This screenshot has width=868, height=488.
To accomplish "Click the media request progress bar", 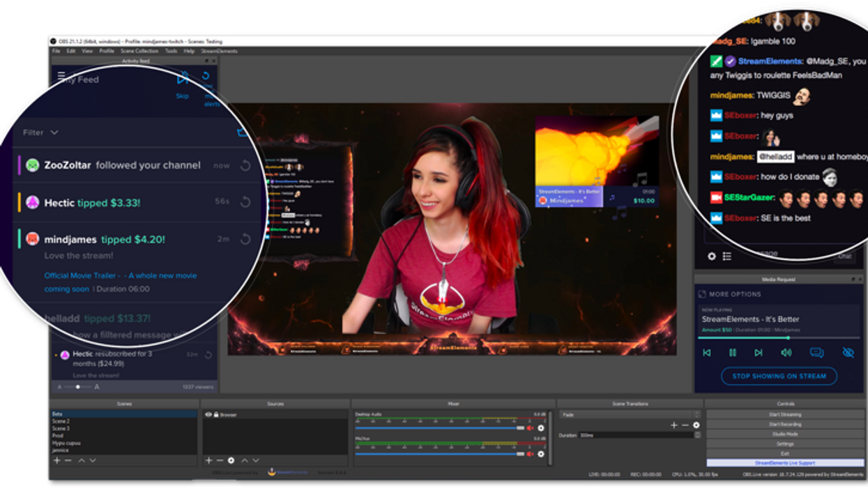I will [779, 338].
